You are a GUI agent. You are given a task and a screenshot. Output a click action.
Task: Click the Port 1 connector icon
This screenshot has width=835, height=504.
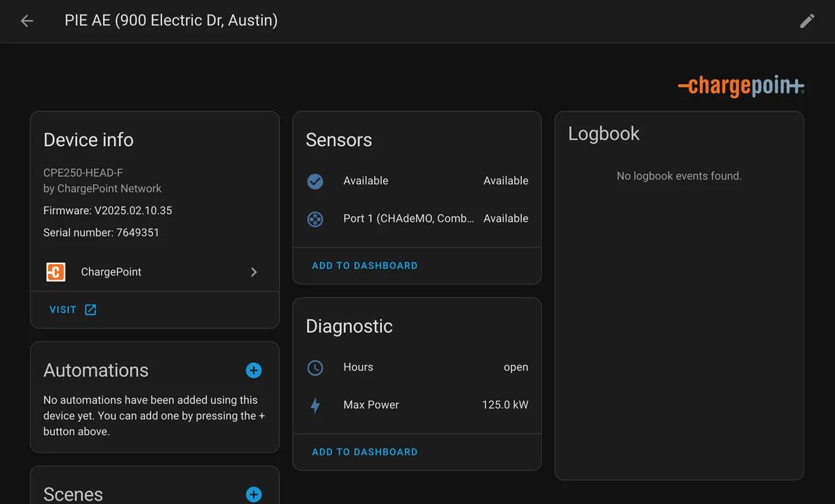[315, 219]
